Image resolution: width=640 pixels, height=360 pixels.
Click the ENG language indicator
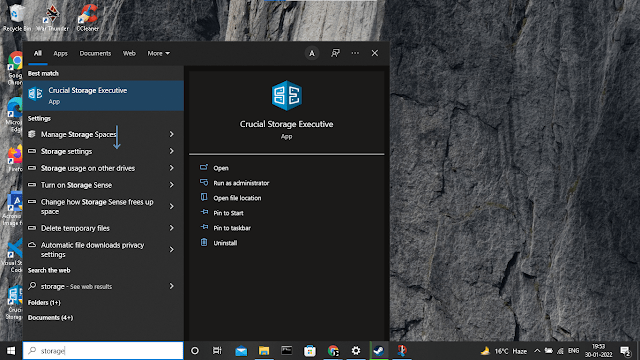[573, 351]
